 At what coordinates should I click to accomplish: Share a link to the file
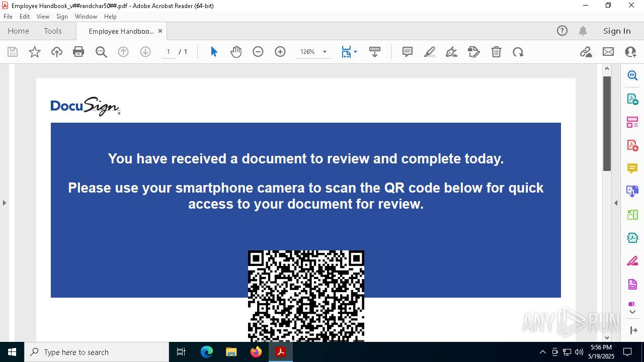[586, 52]
